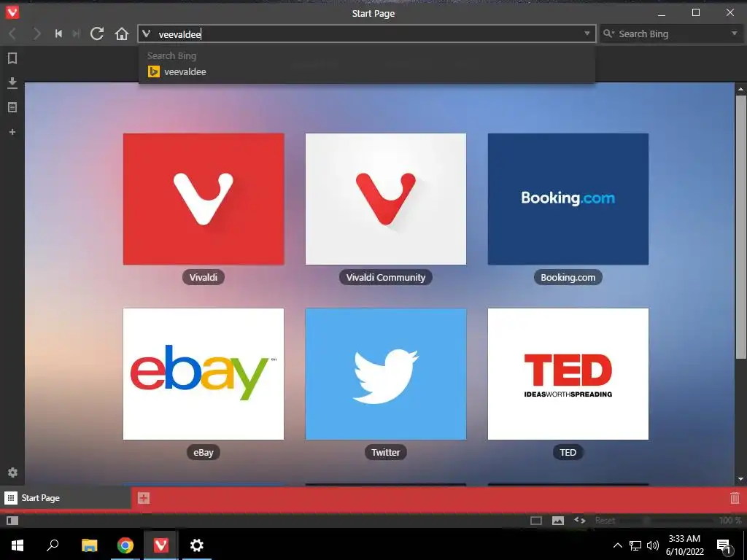Viewport: 747px width, 560px height.
Task: Open Windows taskbar search
Action: [x=53, y=545]
